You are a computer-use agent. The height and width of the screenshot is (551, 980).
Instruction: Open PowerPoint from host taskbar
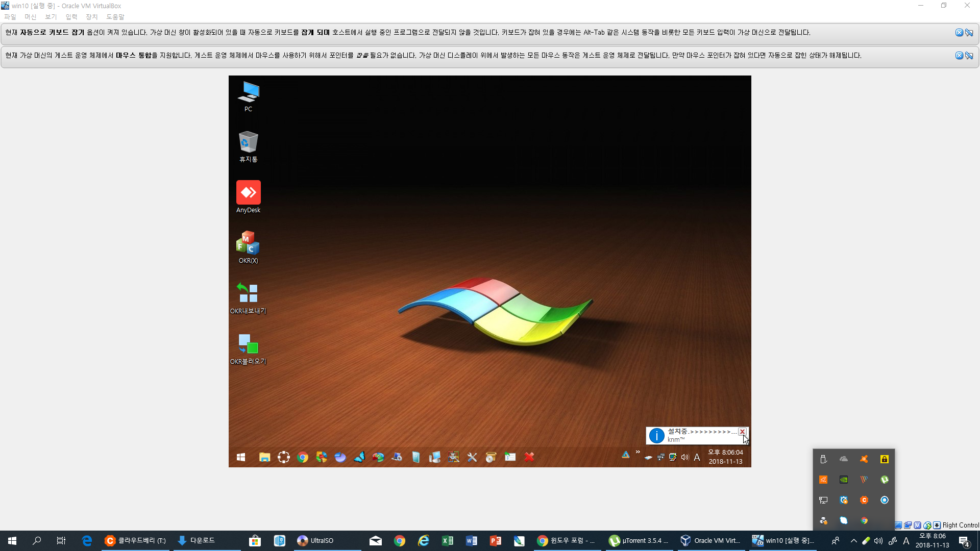tap(496, 541)
